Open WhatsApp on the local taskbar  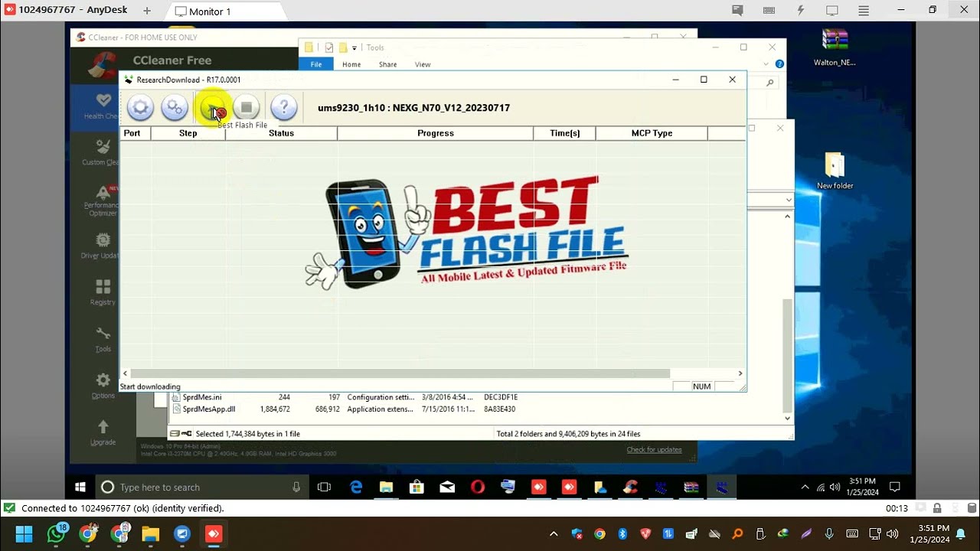point(57,533)
